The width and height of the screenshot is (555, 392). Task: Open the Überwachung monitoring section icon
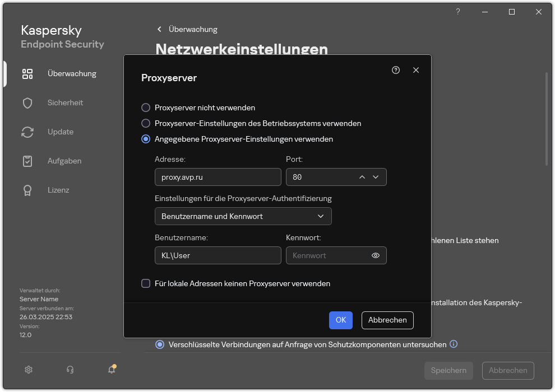(x=27, y=73)
